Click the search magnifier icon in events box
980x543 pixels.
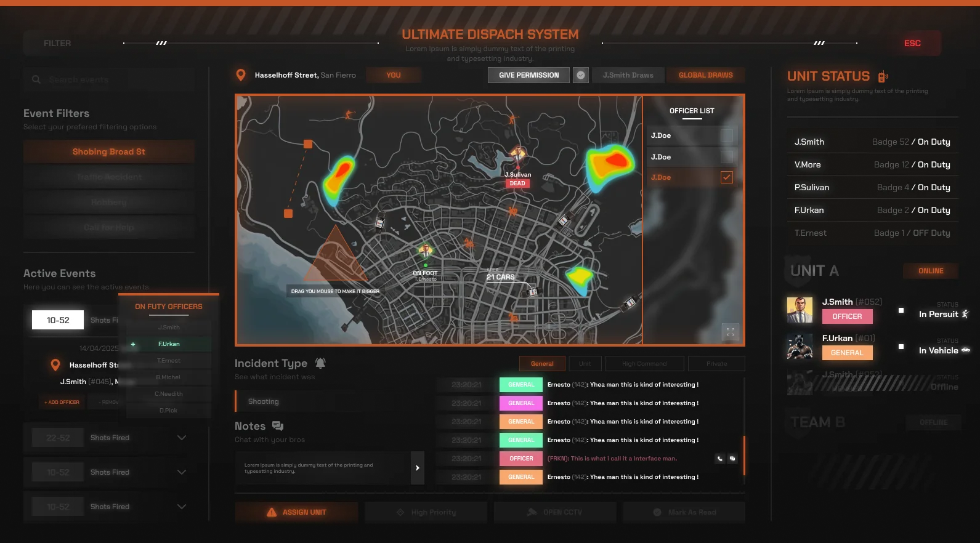tap(36, 79)
